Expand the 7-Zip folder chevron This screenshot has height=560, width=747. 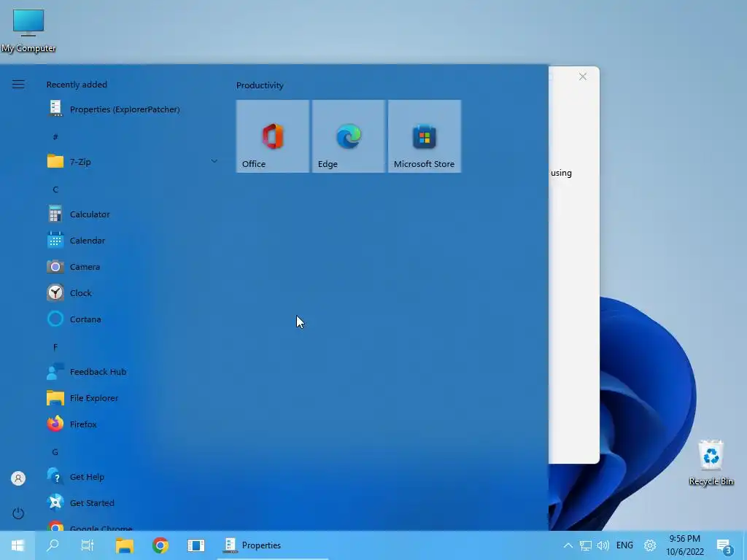pyautogui.click(x=214, y=161)
